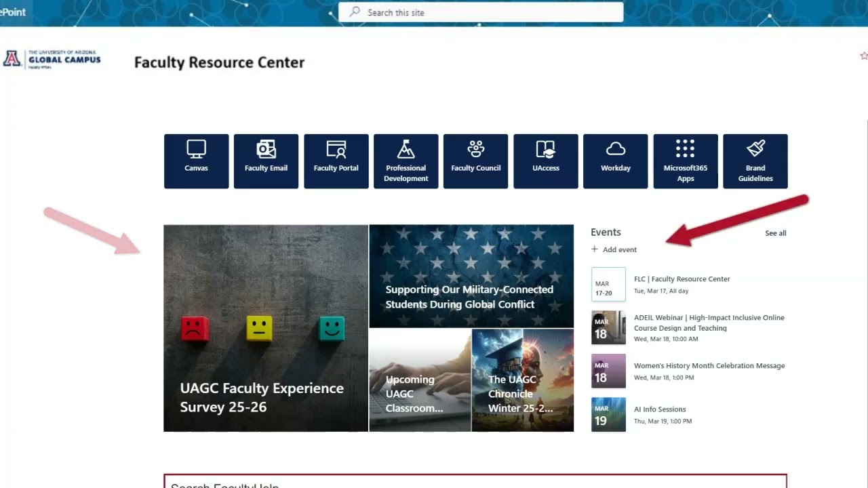868x488 pixels.
Task: Click See all events link
Action: tap(776, 233)
